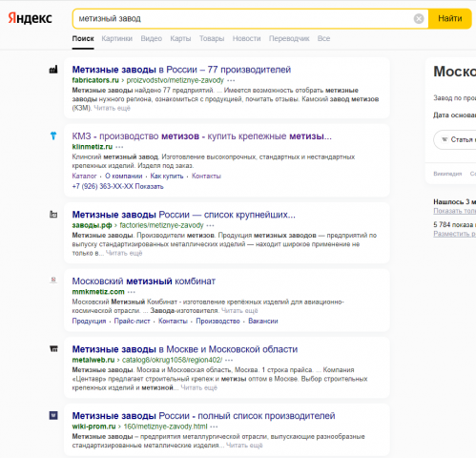
Task: Click the fabricators.ru favicon
Action: click(x=53, y=70)
